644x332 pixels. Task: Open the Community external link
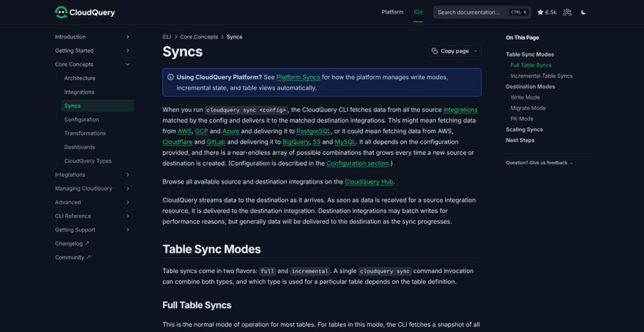point(73,258)
